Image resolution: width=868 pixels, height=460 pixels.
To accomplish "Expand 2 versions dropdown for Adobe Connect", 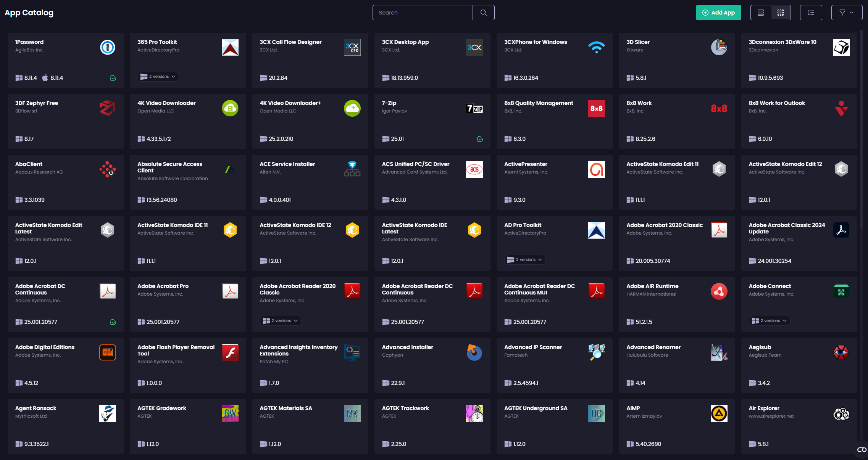I will pyautogui.click(x=769, y=321).
